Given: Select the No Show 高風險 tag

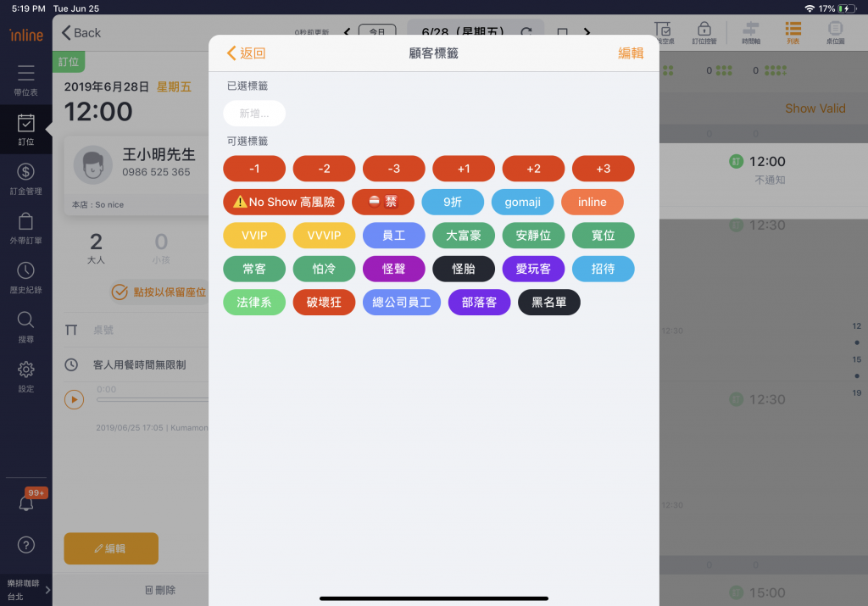Looking at the screenshot, I should click(x=284, y=202).
